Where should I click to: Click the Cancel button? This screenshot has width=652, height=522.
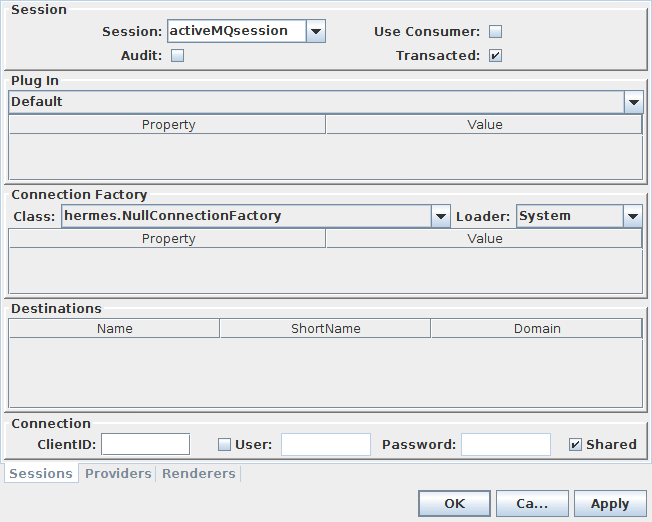tap(533, 504)
